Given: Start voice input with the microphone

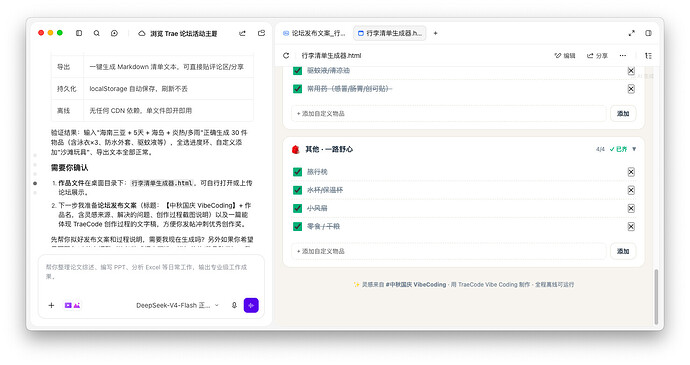Looking at the screenshot, I should (234, 305).
